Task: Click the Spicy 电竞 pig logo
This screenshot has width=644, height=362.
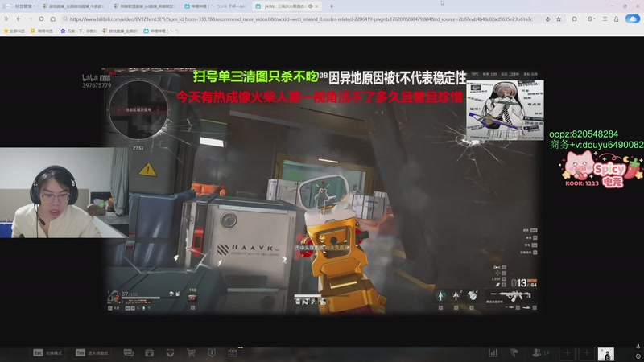Action: [x=601, y=169]
